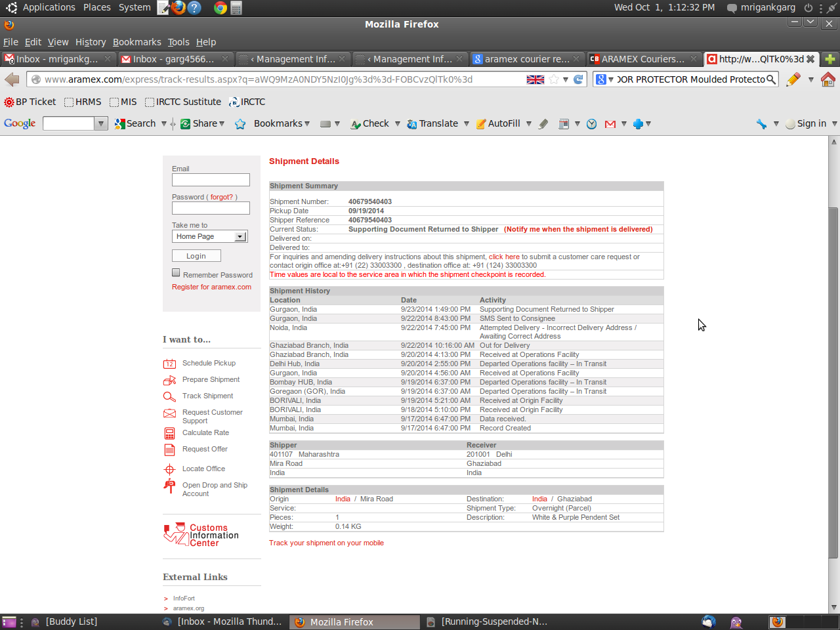Image resolution: width=840 pixels, height=630 pixels.
Task: Click the back arrow navigation button
Action: click(12, 79)
